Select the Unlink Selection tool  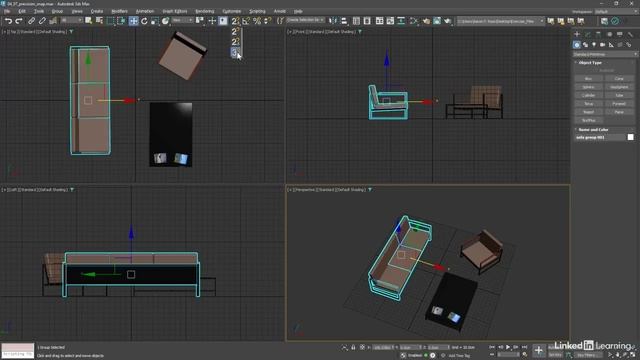42,21
